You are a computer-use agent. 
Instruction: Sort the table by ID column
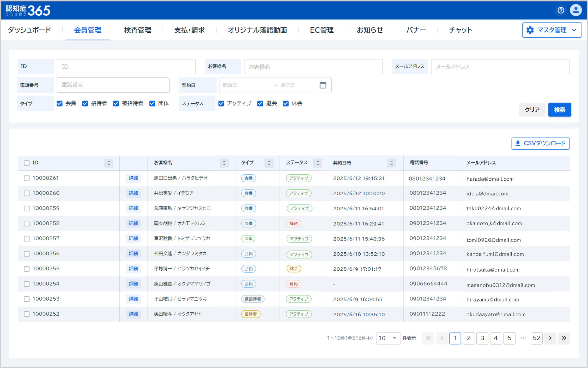click(109, 163)
